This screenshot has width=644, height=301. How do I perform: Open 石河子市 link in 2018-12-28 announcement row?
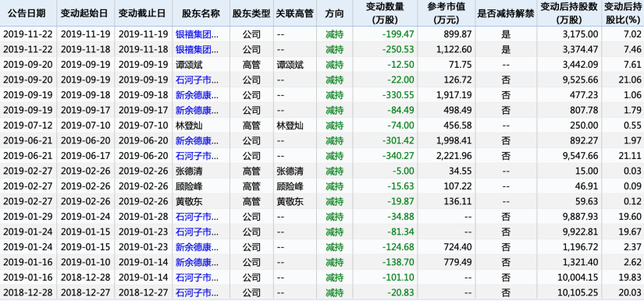tap(197, 292)
